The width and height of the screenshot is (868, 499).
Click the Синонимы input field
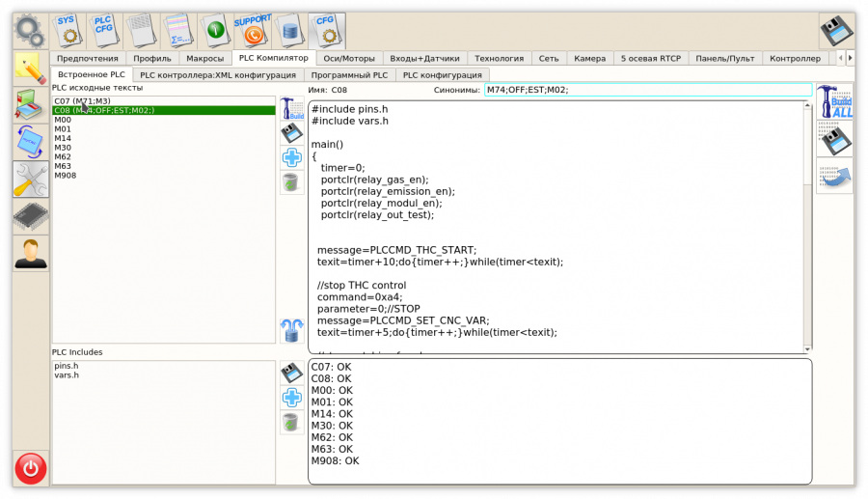point(647,90)
